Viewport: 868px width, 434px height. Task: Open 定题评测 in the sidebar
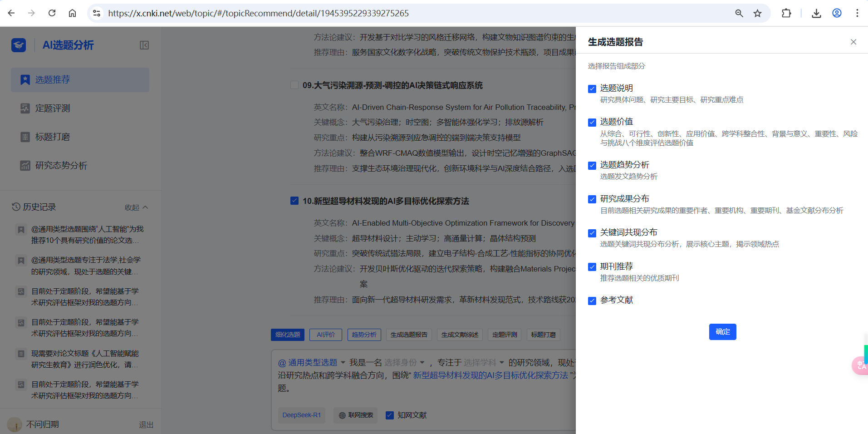53,108
